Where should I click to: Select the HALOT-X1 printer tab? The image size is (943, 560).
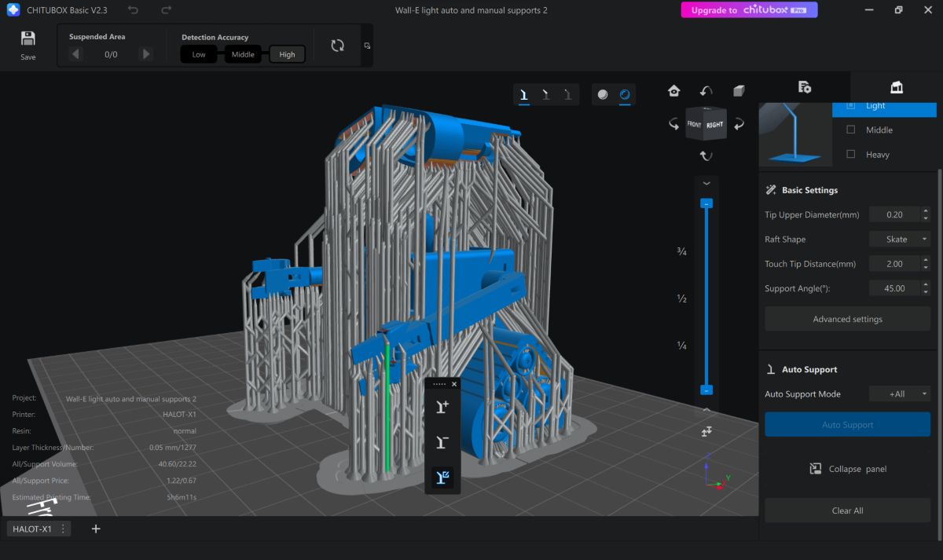(32, 529)
